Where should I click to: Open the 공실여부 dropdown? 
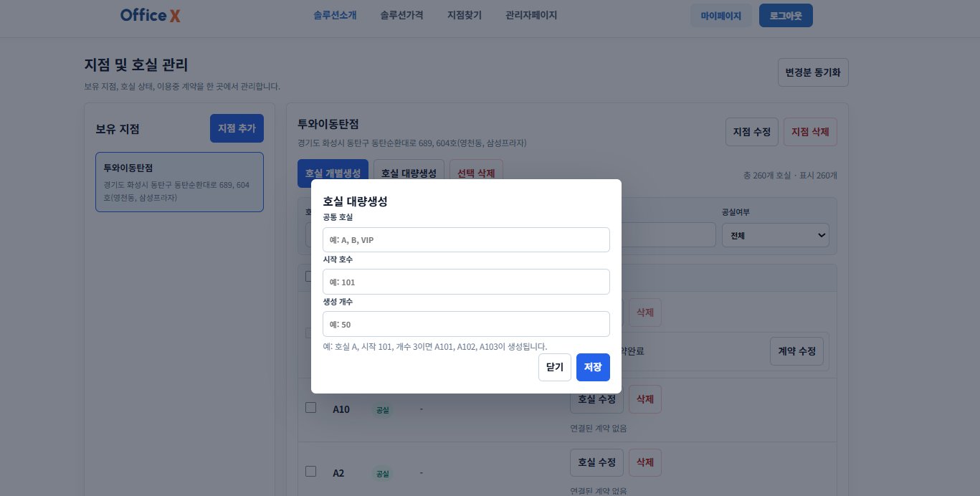[x=775, y=235]
